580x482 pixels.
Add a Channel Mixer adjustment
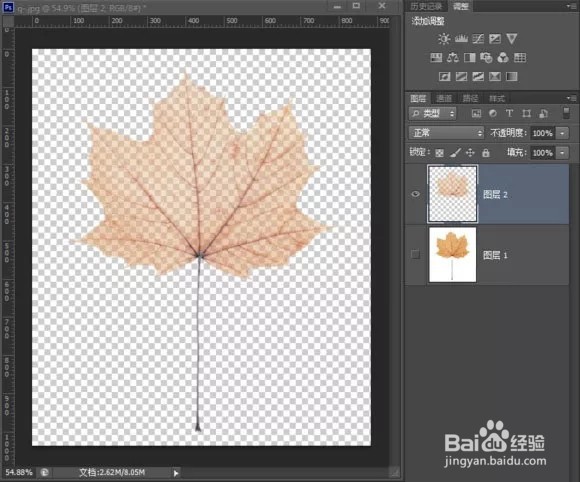(x=503, y=57)
